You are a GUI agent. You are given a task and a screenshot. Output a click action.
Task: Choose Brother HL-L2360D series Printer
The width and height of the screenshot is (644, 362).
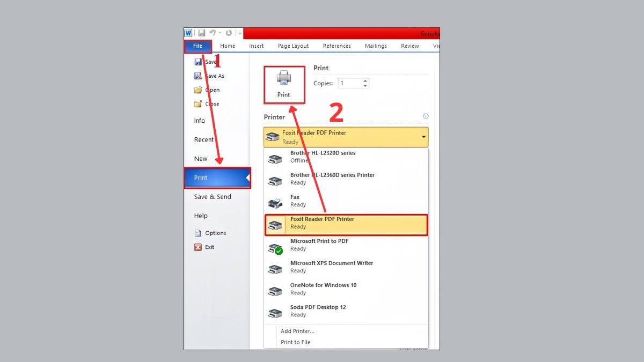coord(346,179)
